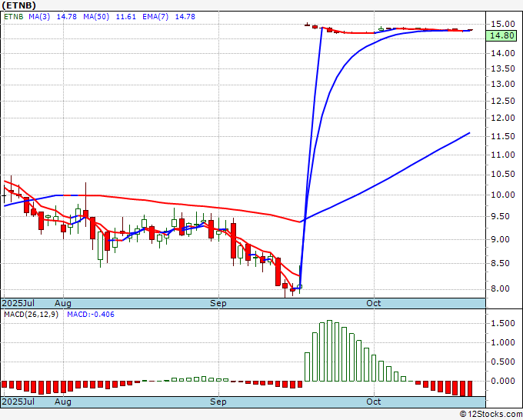Click the 13.00 price axis label

[x=503, y=84]
